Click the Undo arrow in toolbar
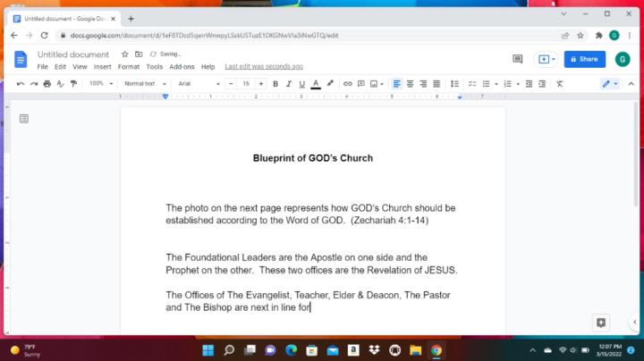Image resolution: width=644 pixels, height=361 pixels. (x=21, y=84)
